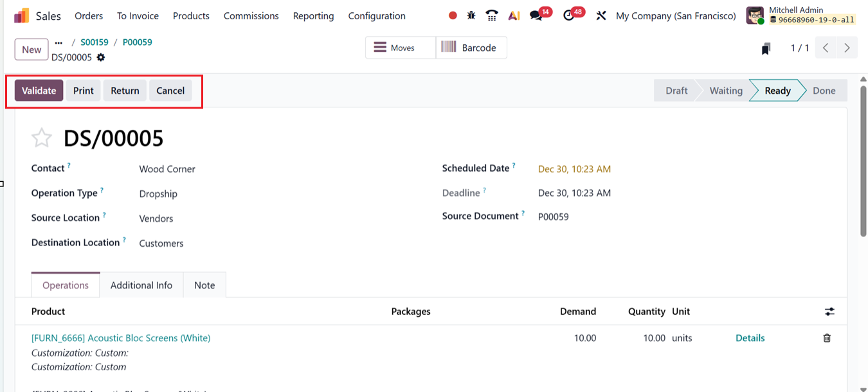Open the Reporting menu
The height and width of the screenshot is (392, 868).
pyautogui.click(x=313, y=15)
